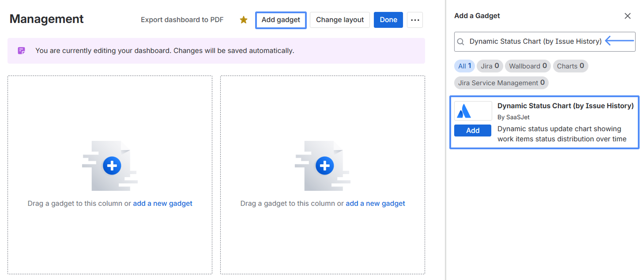Click left column's add a new gadget link

[162, 204]
